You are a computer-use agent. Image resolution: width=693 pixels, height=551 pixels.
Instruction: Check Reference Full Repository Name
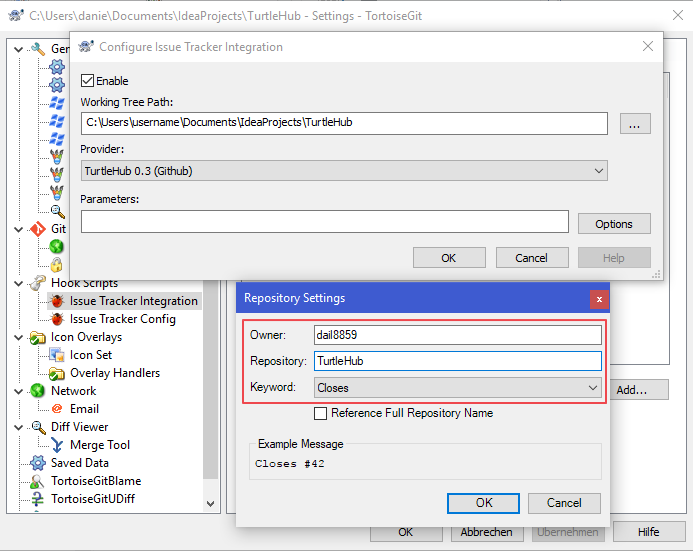pyautogui.click(x=320, y=413)
